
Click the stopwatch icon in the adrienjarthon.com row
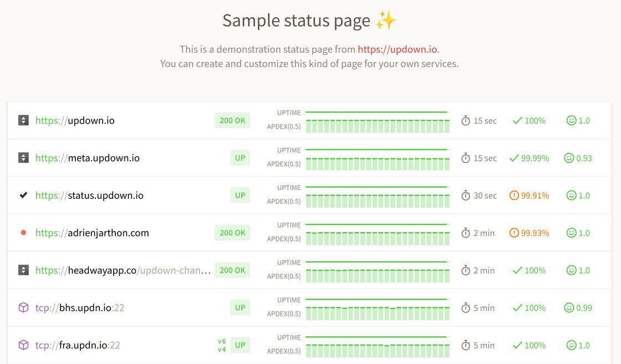(466, 233)
